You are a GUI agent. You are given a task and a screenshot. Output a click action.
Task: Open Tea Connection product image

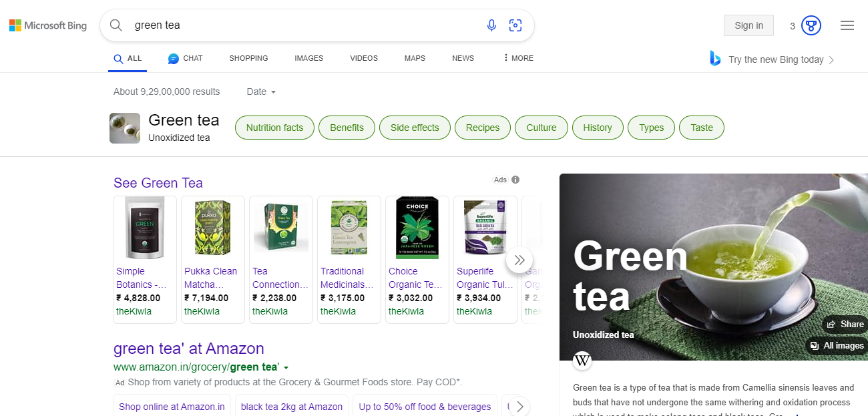tap(281, 228)
